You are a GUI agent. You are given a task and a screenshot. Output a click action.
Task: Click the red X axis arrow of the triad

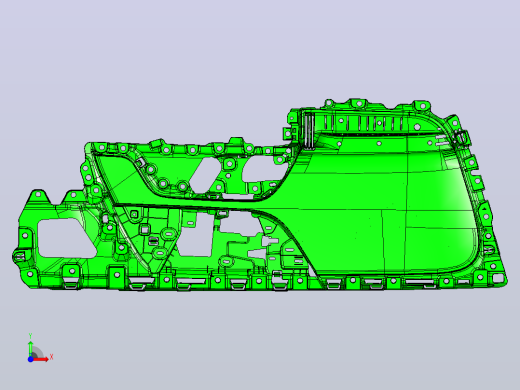click(41, 359)
